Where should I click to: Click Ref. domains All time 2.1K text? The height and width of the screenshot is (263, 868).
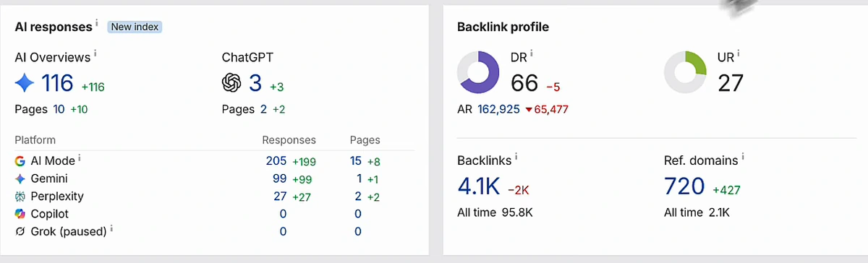click(x=697, y=212)
